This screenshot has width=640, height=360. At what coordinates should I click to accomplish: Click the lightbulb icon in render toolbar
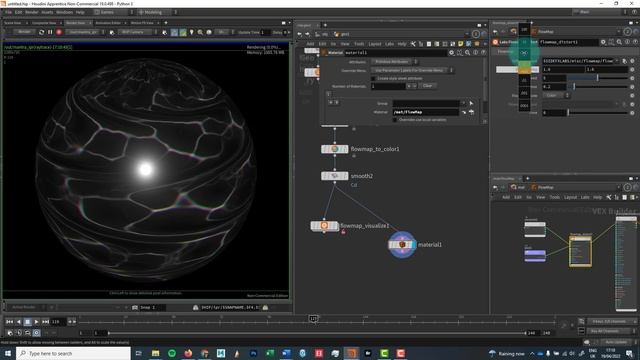(191, 32)
